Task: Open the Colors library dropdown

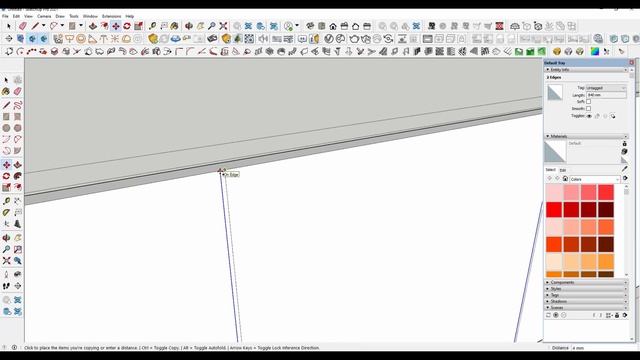Action: click(x=595, y=179)
